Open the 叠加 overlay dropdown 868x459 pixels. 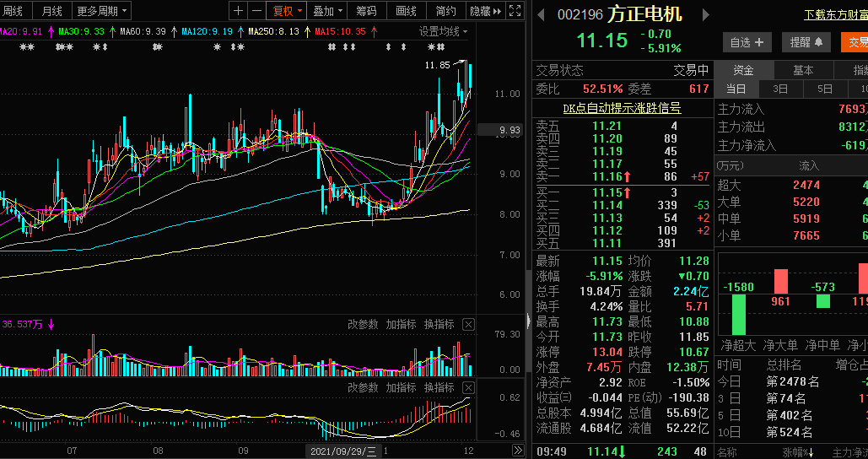click(327, 11)
